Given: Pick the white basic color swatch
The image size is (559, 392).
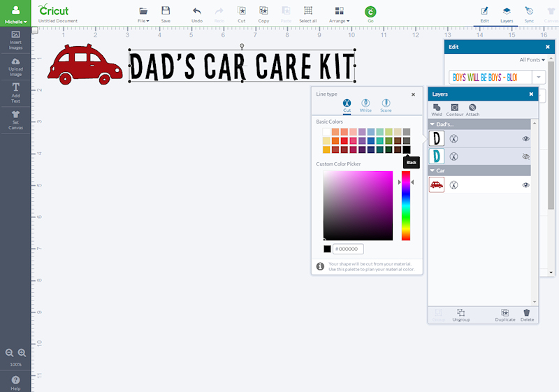Looking at the screenshot, I should [326, 132].
